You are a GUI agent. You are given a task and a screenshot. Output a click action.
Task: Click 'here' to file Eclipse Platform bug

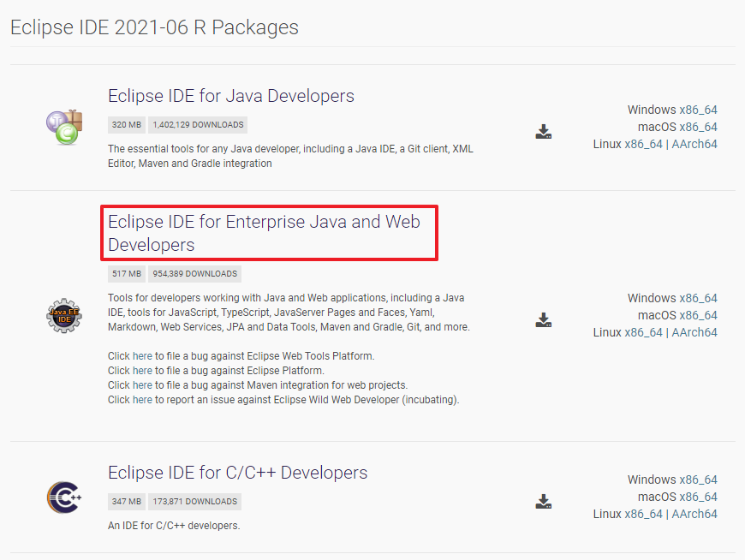click(142, 371)
